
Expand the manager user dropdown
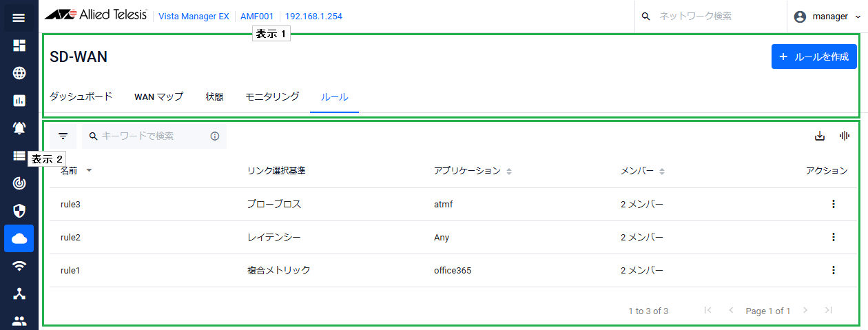(827, 17)
